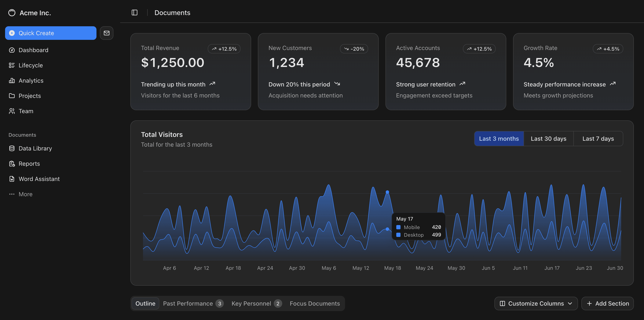Click the Analytics chart icon
Image resolution: width=644 pixels, height=320 pixels.
pyautogui.click(x=12, y=80)
